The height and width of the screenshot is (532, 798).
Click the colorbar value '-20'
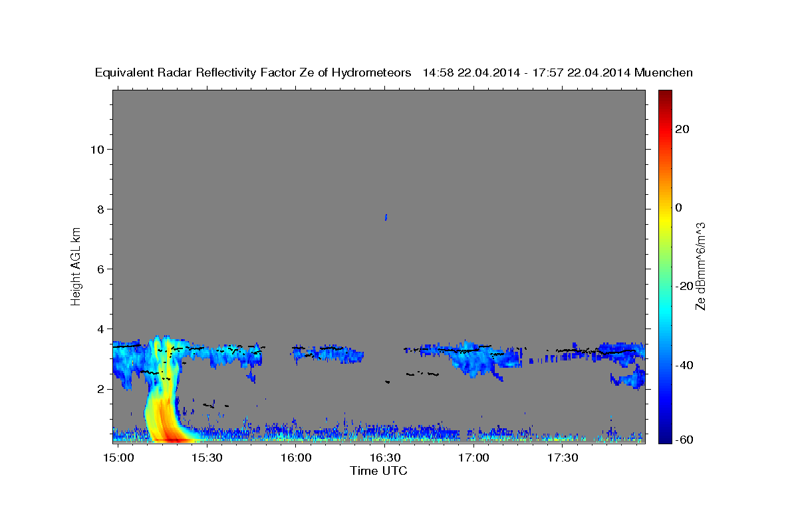point(684,286)
